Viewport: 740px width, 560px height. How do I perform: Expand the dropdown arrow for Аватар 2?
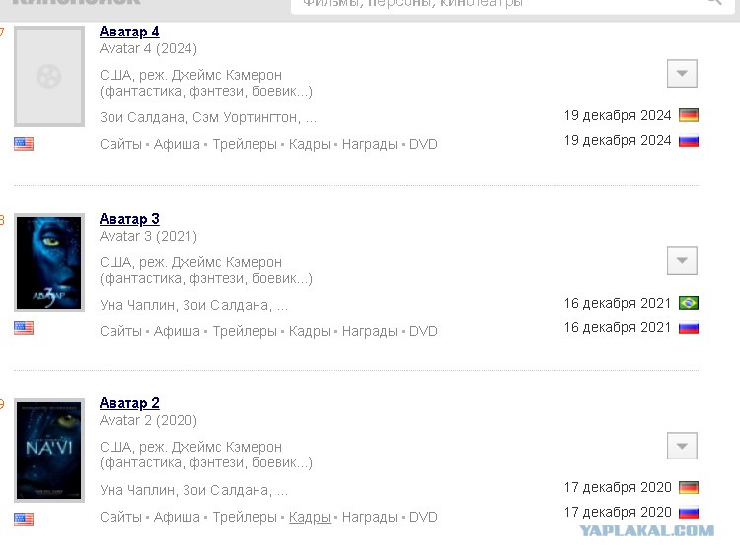(x=682, y=446)
